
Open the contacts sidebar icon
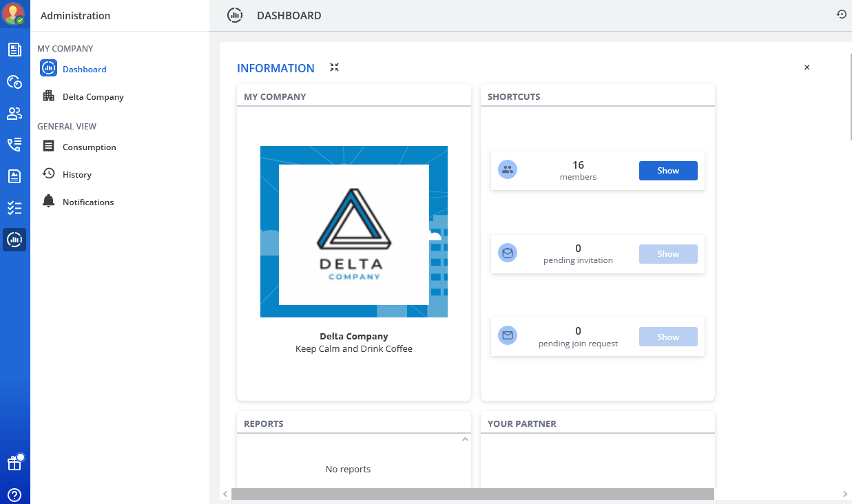pos(14,114)
